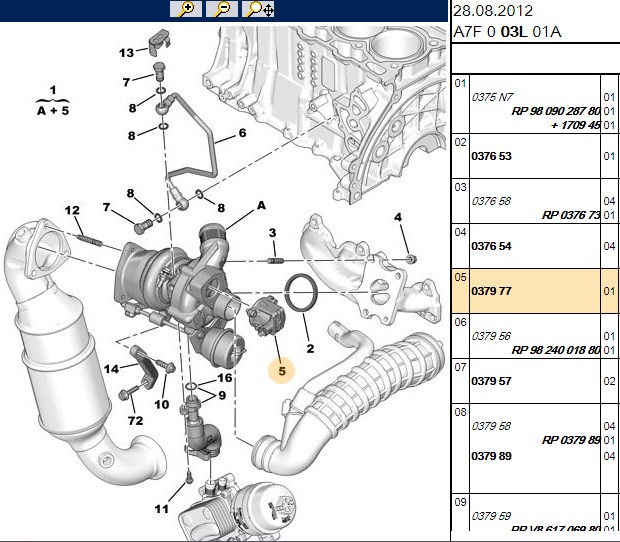The image size is (620, 542).
Task: Select highlighted part 0379 77 row
Action: (x=535, y=291)
